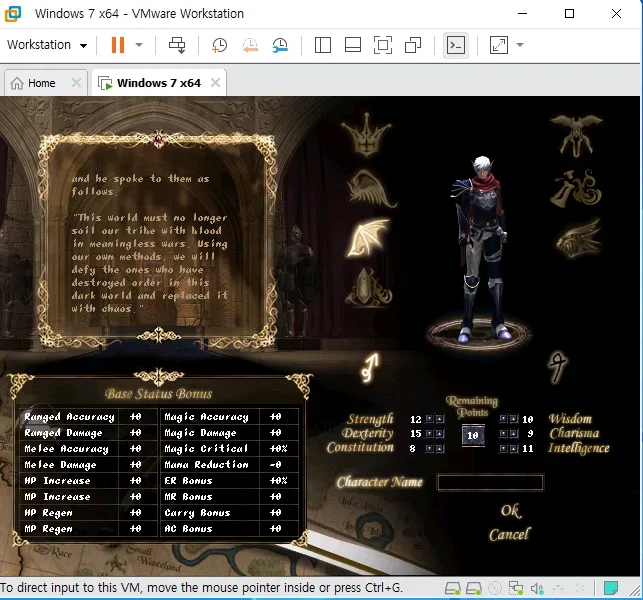The height and width of the screenshot is (600, 643).
Task: Select the highlighted bat wing class icon
Action: pyautogui.click(x=368, y=238)
